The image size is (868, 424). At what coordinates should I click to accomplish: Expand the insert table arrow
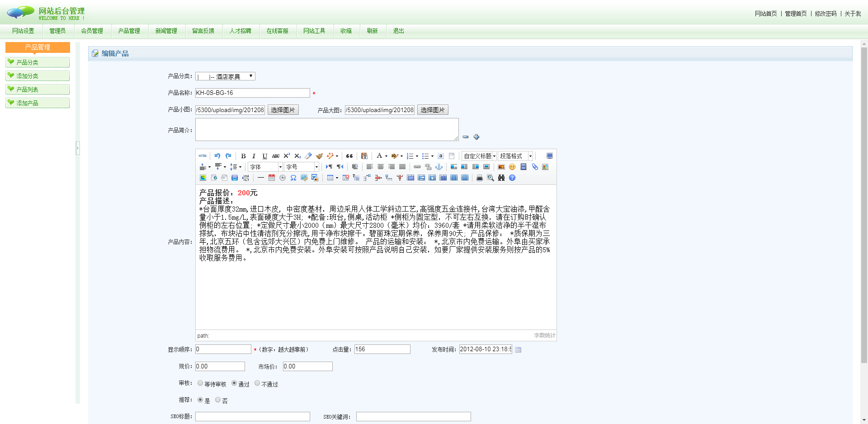click(x=337, y=178)
